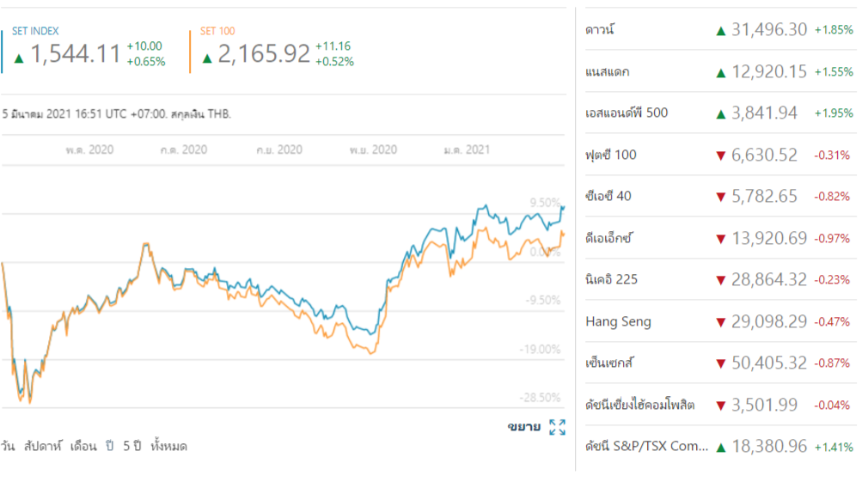Screen dimensions: 868x488
Task: Open the เอสแอนด์พี 500 index row
Action: 626,113
